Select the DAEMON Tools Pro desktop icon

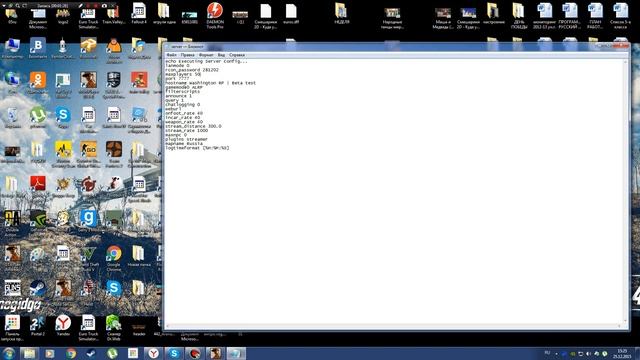[x=215, y=15]
